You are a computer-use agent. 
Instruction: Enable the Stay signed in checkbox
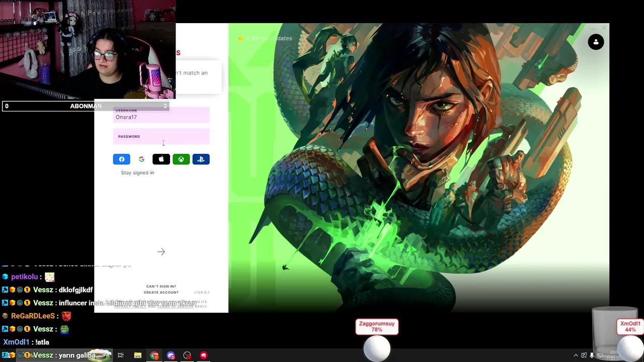[x=117, y=172]
